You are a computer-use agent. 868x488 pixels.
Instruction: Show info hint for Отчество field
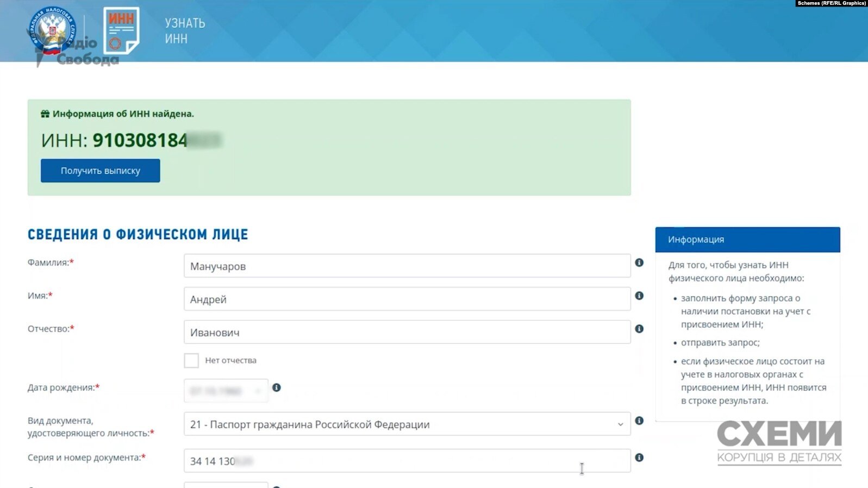639,329
